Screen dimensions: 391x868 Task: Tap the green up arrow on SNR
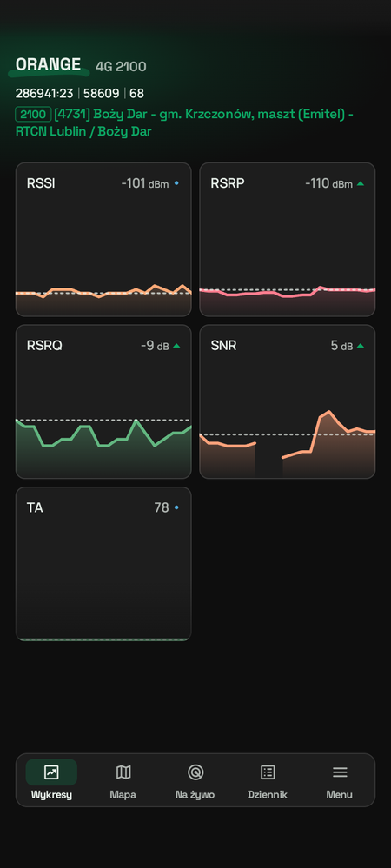361,346
